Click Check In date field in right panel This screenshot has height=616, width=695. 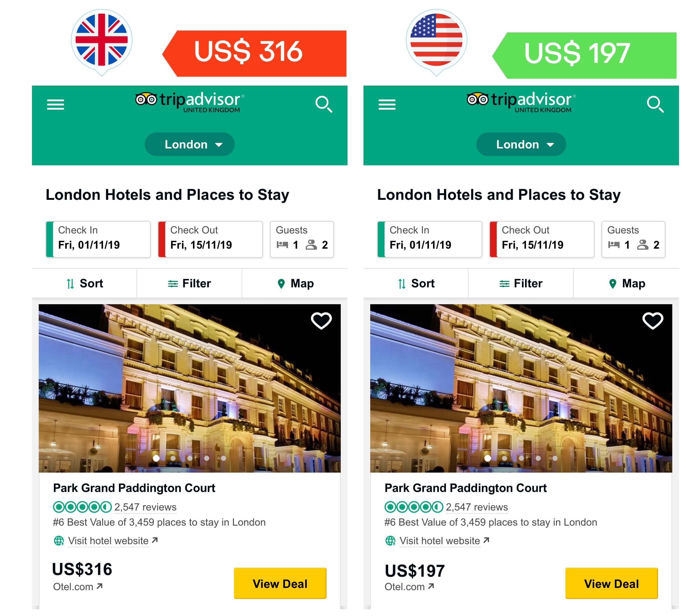[430, 239]
